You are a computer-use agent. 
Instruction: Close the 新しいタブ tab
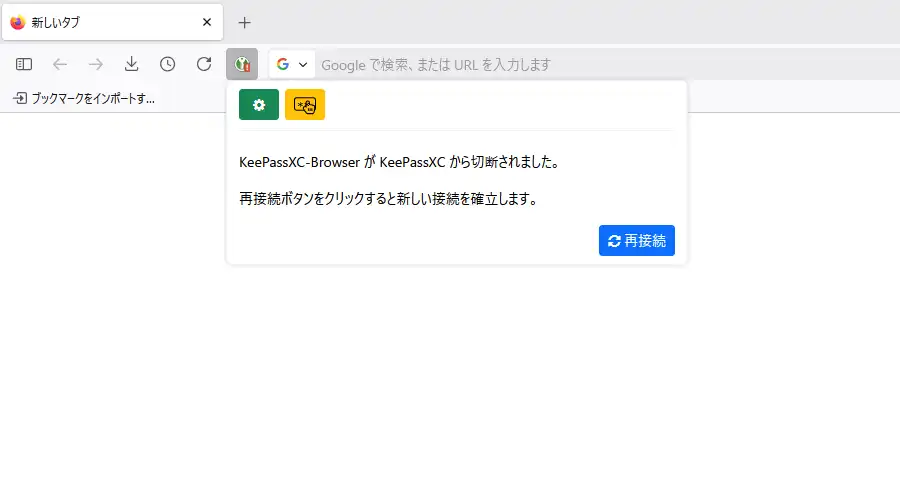coord(207,22)
